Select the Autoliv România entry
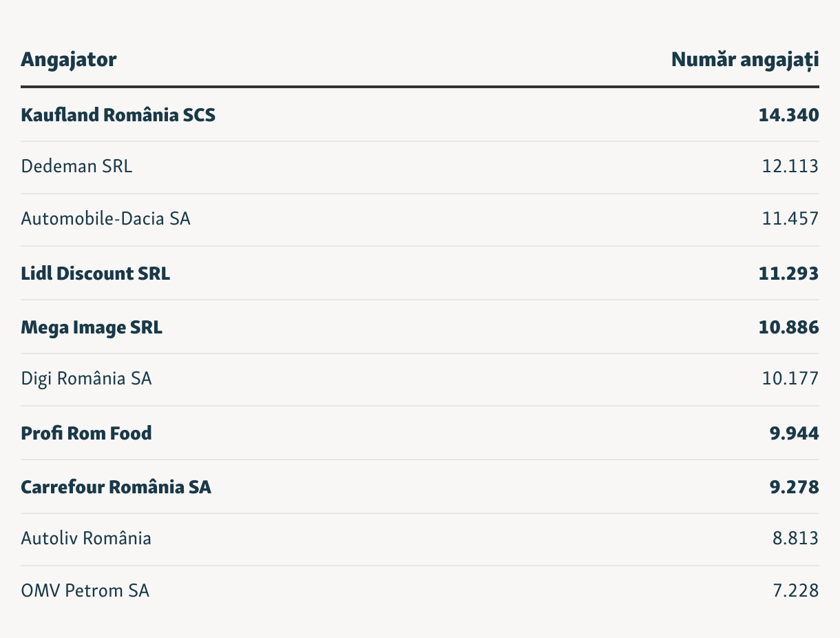The image size is (840, 638). (86, 538)
